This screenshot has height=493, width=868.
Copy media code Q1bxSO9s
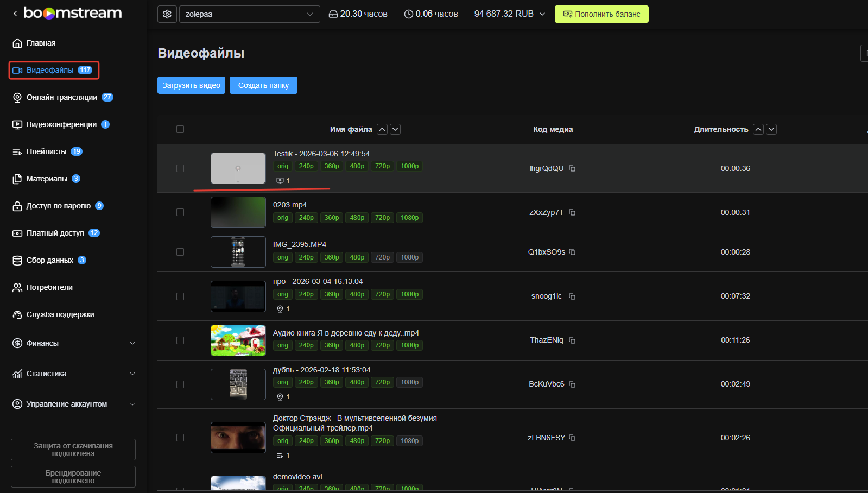point(572,252)
